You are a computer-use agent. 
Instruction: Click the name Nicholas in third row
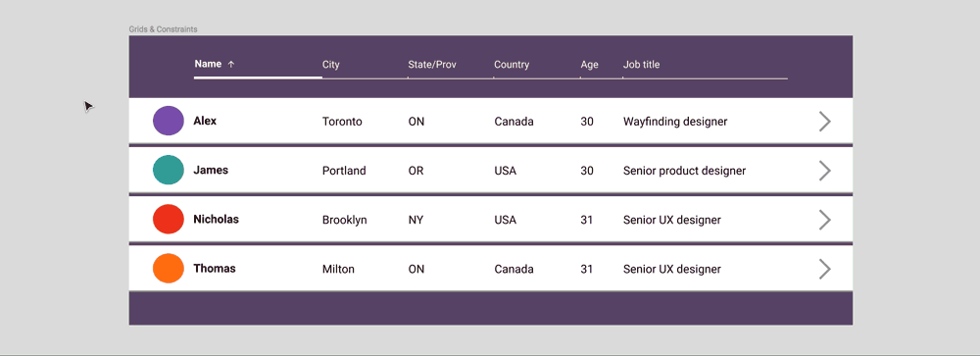pos(216,220)
